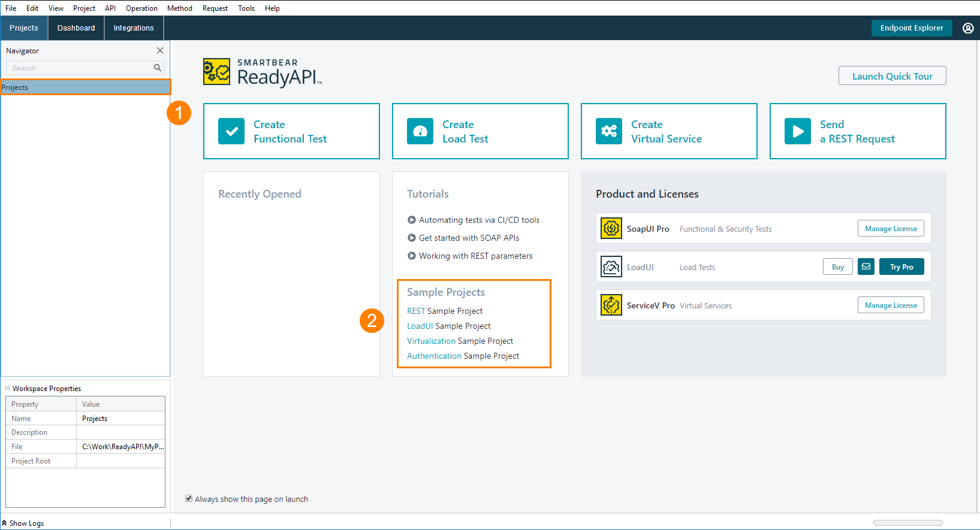Click the ServiceV Pro product icon

click(x=611, y=305)
